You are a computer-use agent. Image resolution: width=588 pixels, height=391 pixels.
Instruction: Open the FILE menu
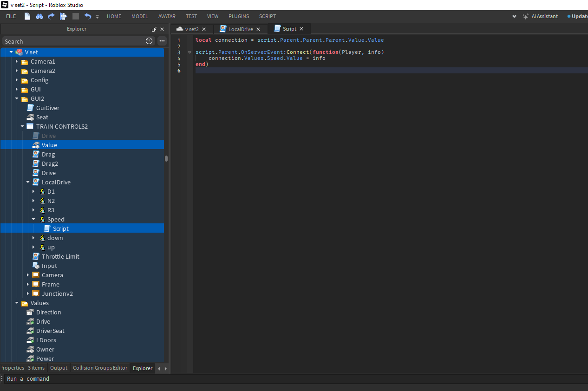[x=10, y=16]
